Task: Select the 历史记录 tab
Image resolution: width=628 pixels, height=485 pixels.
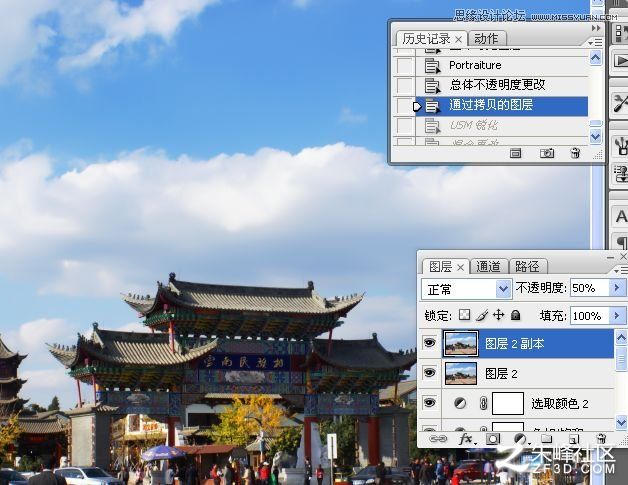Action: [426, 39]
